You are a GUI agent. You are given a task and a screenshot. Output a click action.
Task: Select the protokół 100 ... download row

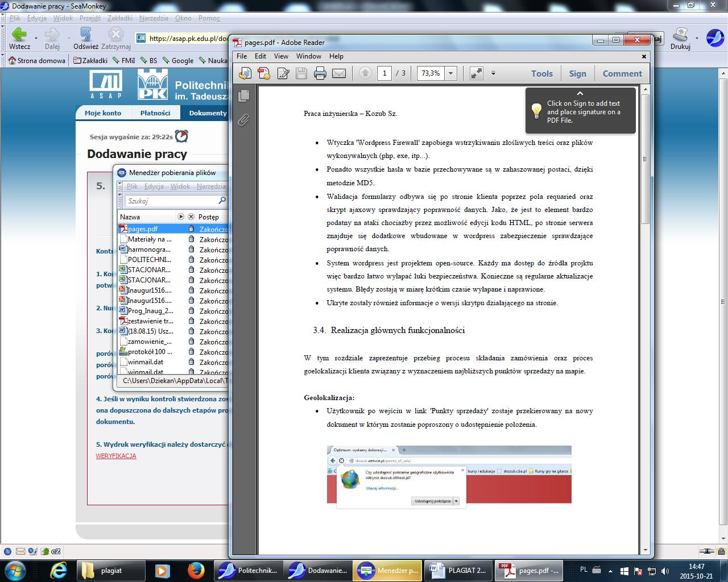(x=173, y=352)
